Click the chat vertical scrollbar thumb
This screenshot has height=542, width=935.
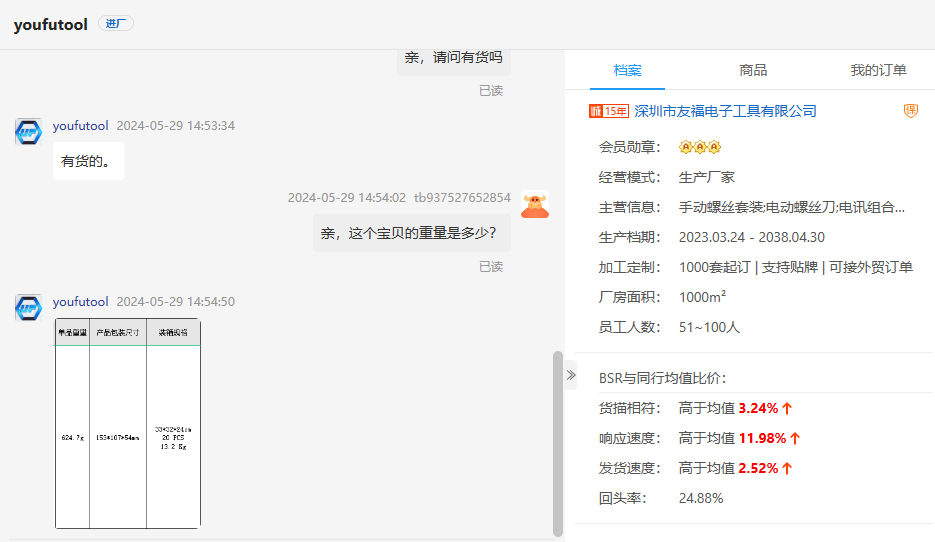557,443
